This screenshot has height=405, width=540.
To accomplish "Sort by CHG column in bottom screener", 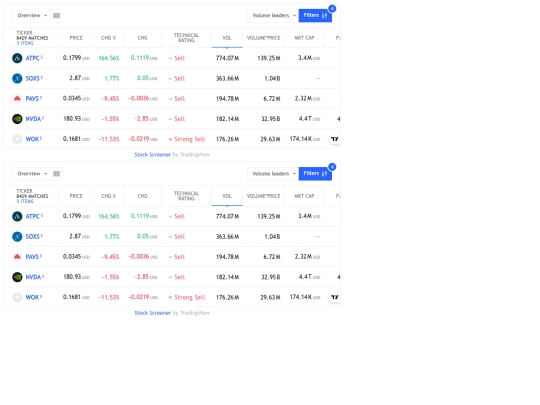I will pos(143,196).
